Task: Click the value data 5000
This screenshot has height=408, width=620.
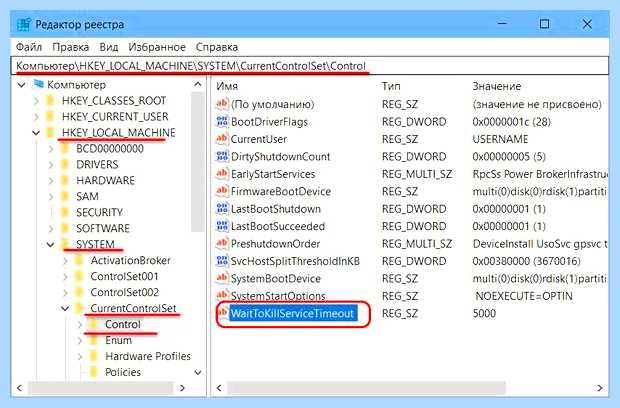Action: [484, 314]
